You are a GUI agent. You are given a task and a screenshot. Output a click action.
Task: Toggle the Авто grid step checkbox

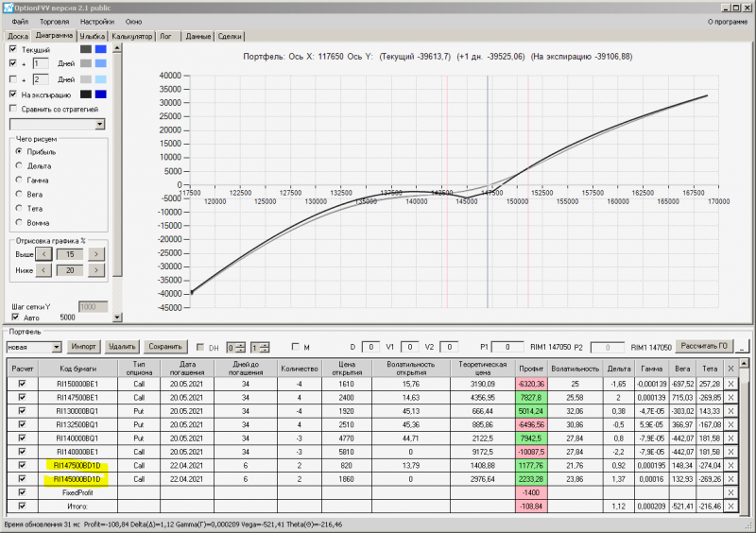(15, 317)
